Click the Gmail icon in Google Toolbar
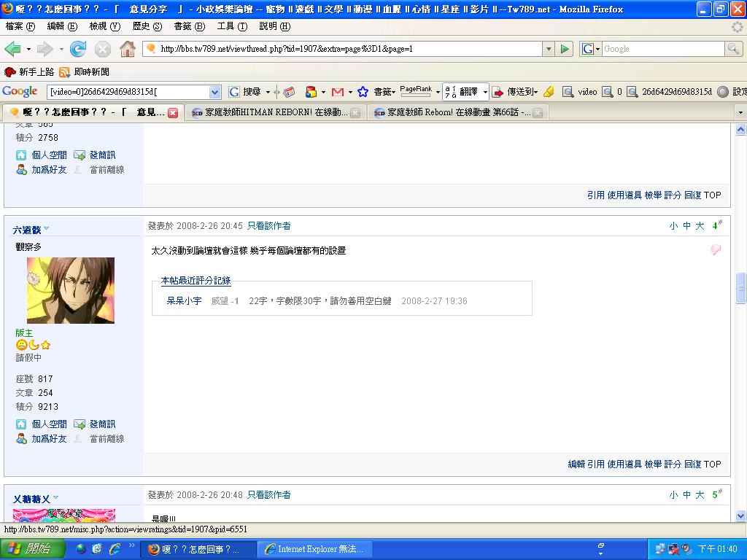Image resolution: width=747 pixels, height=560 pixels. point(337,92)
